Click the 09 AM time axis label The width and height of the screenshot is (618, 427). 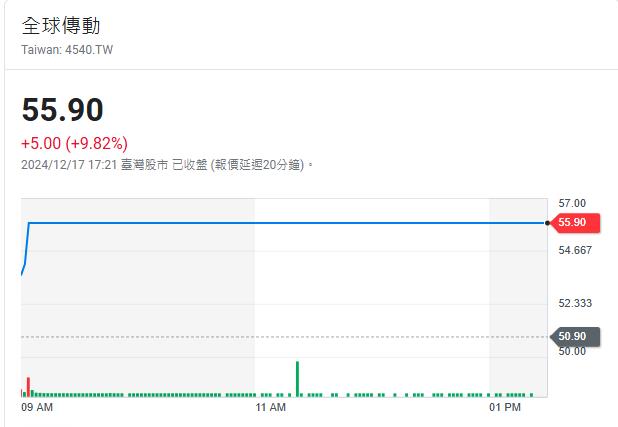(37, 407)
